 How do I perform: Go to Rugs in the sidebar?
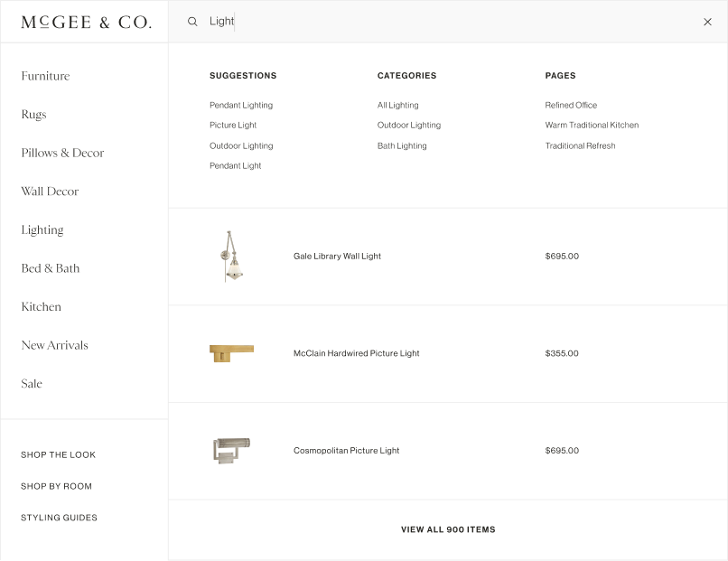pos(33,115)
